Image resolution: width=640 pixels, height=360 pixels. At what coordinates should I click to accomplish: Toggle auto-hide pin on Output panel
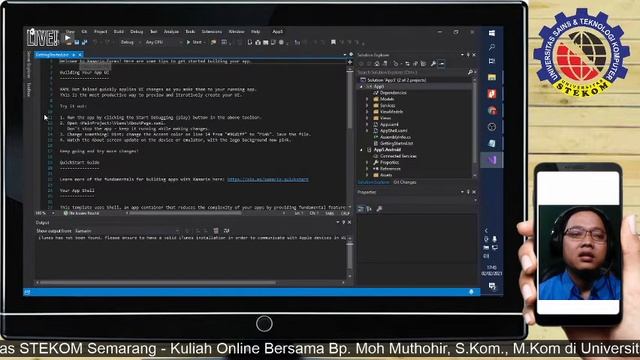[x=344, y=222]
